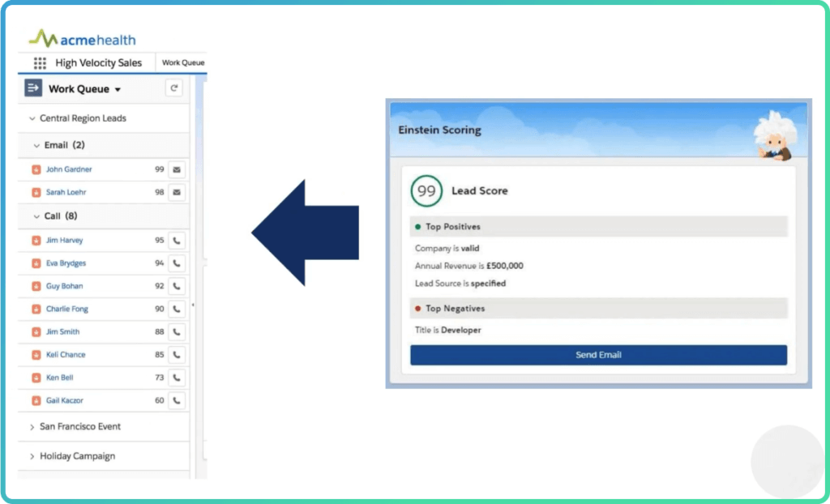The image size is (830, 504).
Task: Open Sarah Loehr lead
Action: (66, 192)
